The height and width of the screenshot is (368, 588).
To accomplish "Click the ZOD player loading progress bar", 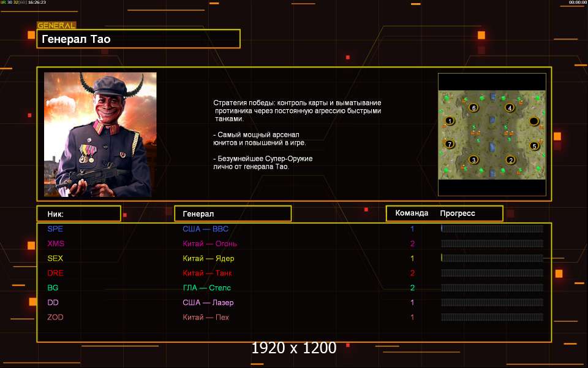I will [x=492, y=317].
